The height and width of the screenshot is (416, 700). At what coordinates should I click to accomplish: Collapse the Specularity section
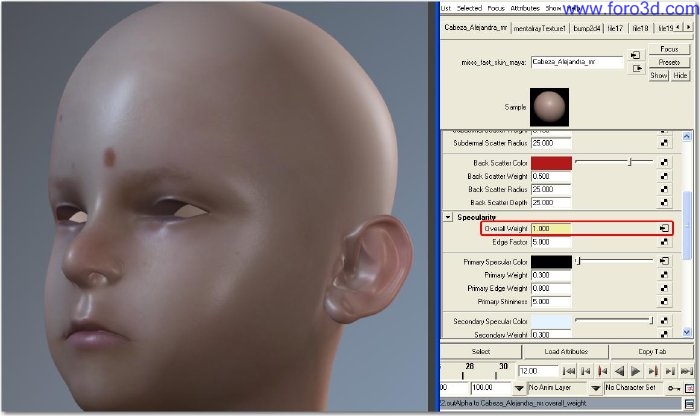448,217
